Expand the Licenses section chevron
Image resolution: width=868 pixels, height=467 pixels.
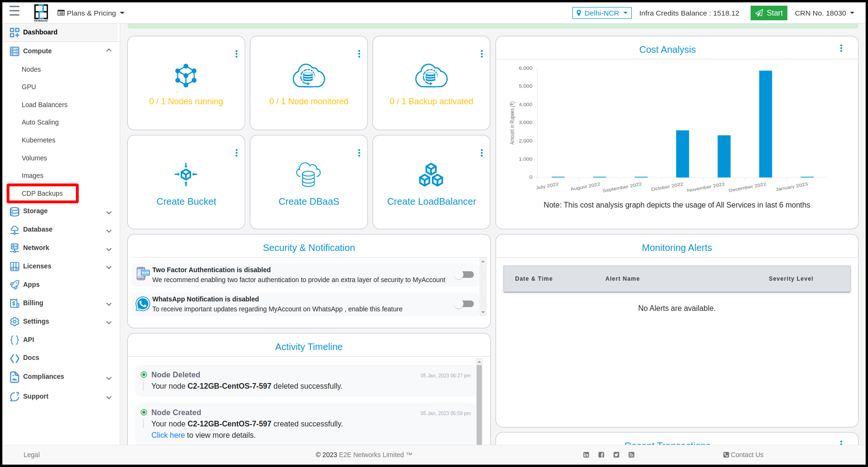(x=109, y=267)
